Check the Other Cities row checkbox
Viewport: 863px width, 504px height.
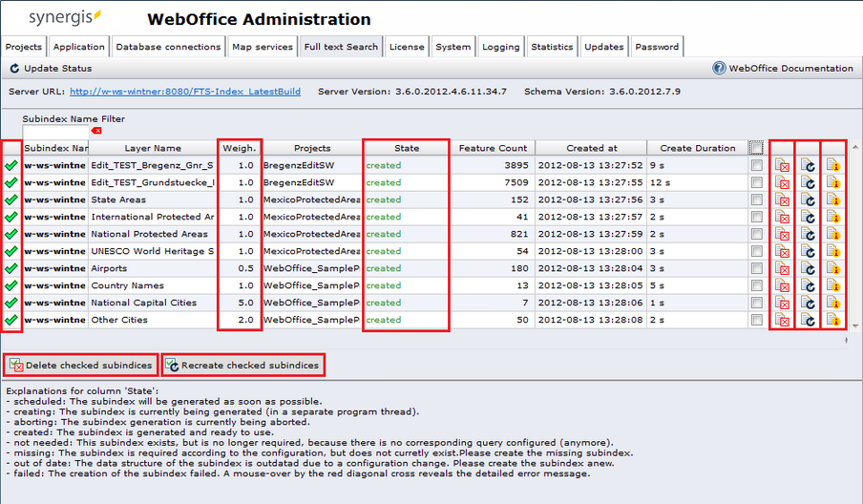click(x=757, y=320)
